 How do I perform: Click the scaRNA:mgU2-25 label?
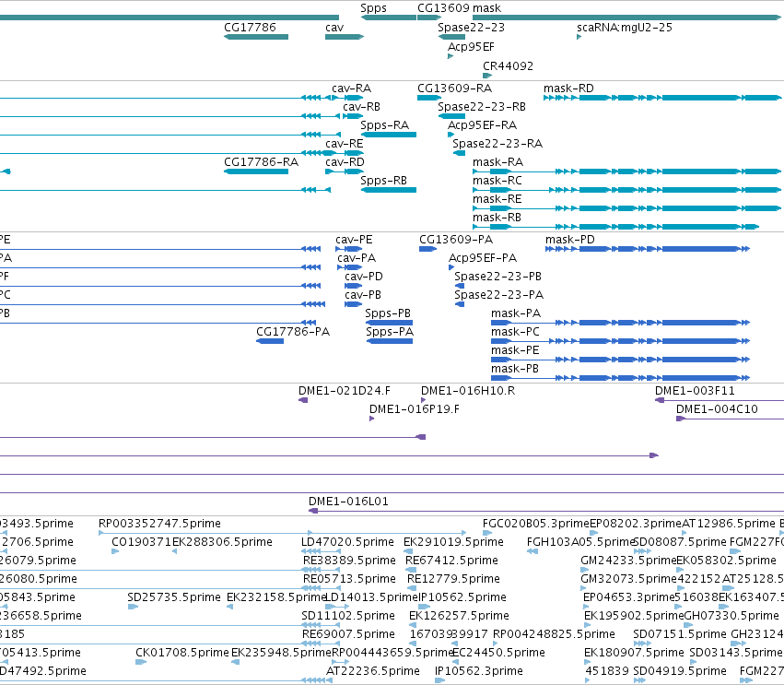tap(625, 28)
